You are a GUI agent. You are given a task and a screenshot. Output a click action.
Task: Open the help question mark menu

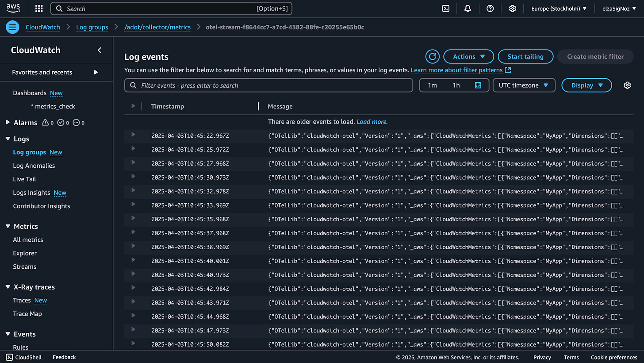coord(490,8)
